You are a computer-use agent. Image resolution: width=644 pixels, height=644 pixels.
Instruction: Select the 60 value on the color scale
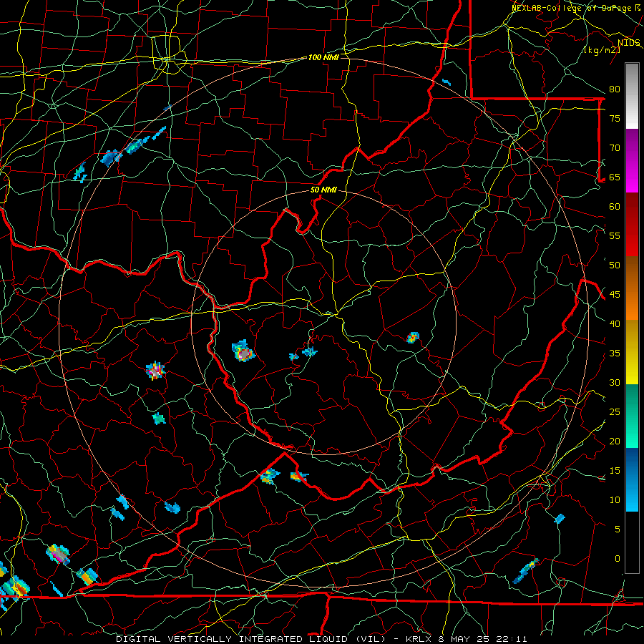tap(615, 207)
